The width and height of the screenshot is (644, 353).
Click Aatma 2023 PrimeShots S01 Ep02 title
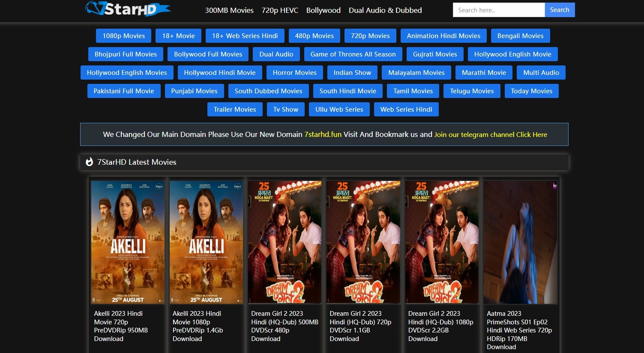click(519, 330)
